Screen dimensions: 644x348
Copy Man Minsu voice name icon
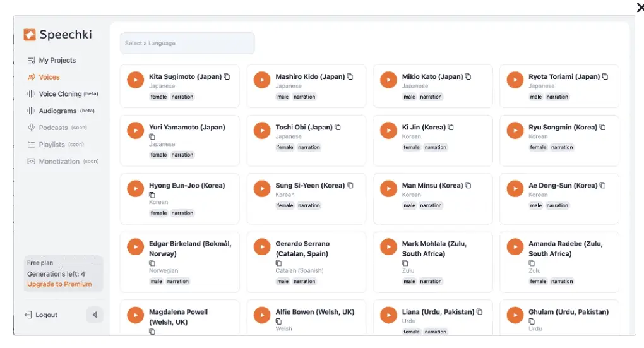coord(468,185)
